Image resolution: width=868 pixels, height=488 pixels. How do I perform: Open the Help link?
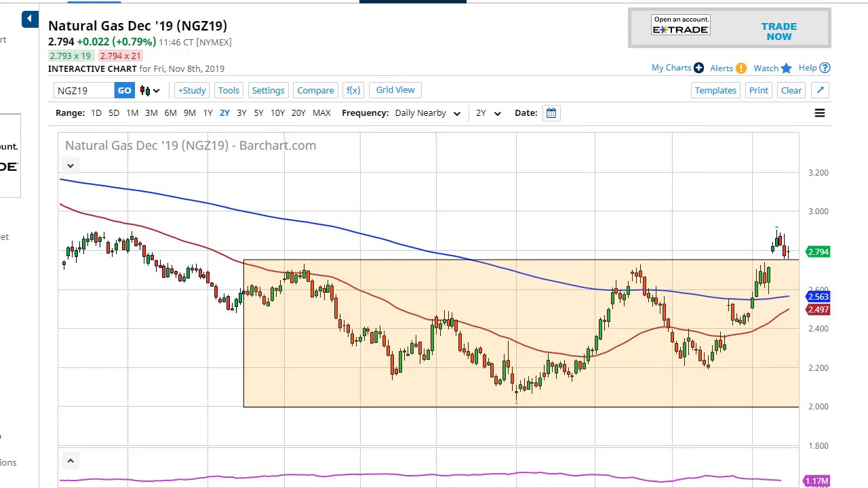(808, 68)
